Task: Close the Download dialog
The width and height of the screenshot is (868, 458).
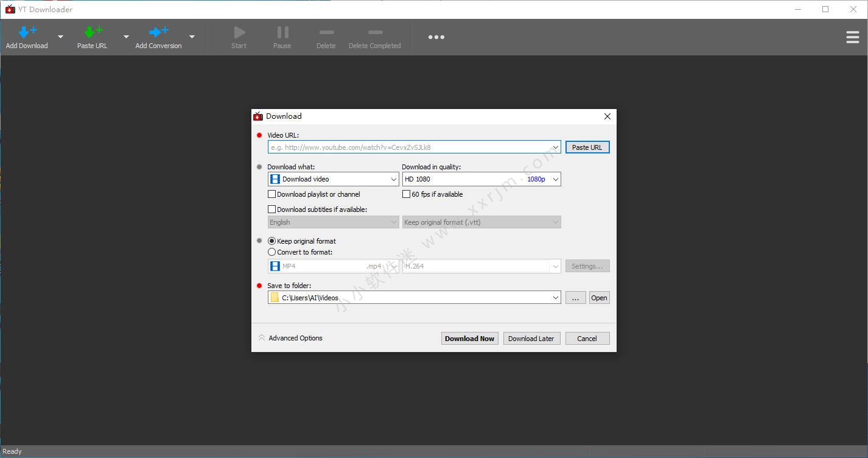Action: pos(607,116)
